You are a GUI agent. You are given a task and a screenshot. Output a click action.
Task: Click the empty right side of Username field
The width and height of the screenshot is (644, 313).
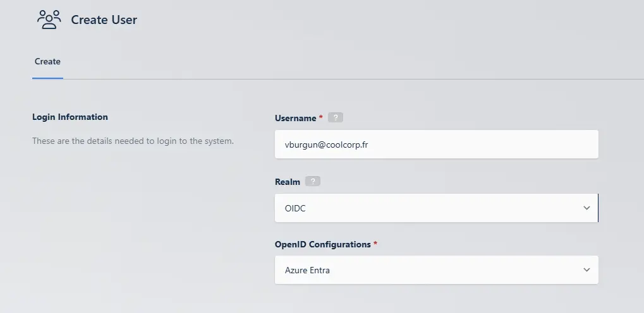click(x=506, y=145)
